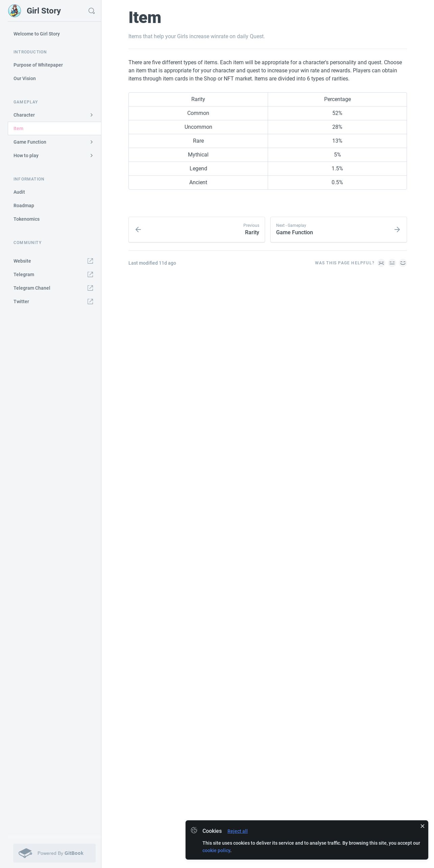Click the 0.5% percentage cell
This screenshot has height=868, width=434.
tap(337, 183)
